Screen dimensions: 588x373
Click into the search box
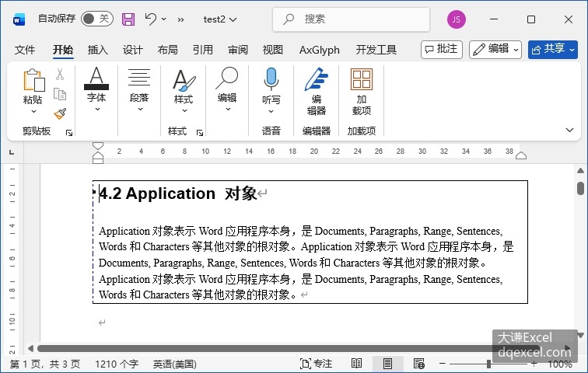(351, 19)
